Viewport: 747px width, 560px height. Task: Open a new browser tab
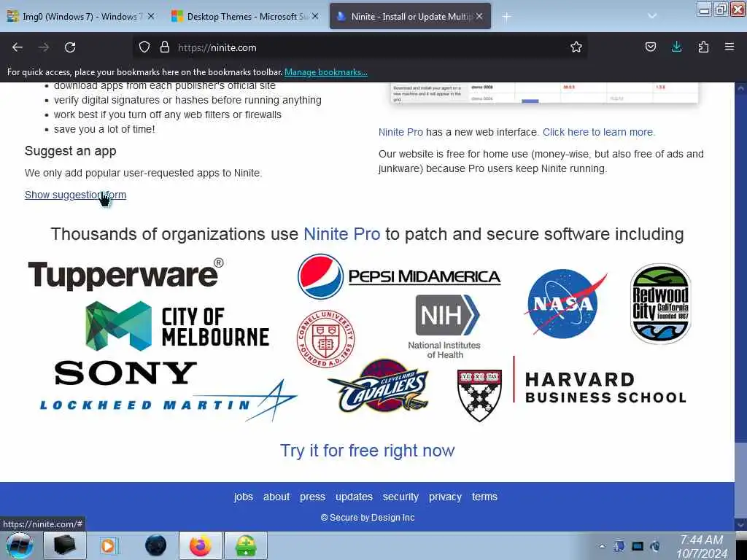[x=506, y=17]
